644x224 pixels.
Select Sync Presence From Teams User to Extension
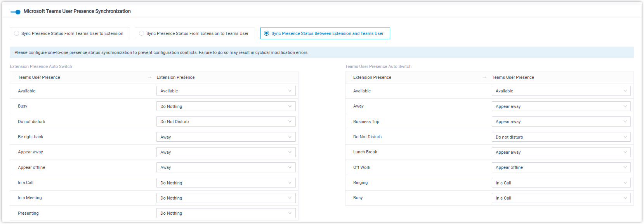17,33
